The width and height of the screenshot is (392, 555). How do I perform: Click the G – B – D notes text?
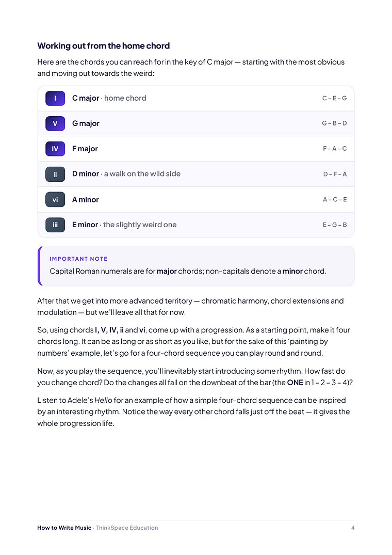[334, 123]
